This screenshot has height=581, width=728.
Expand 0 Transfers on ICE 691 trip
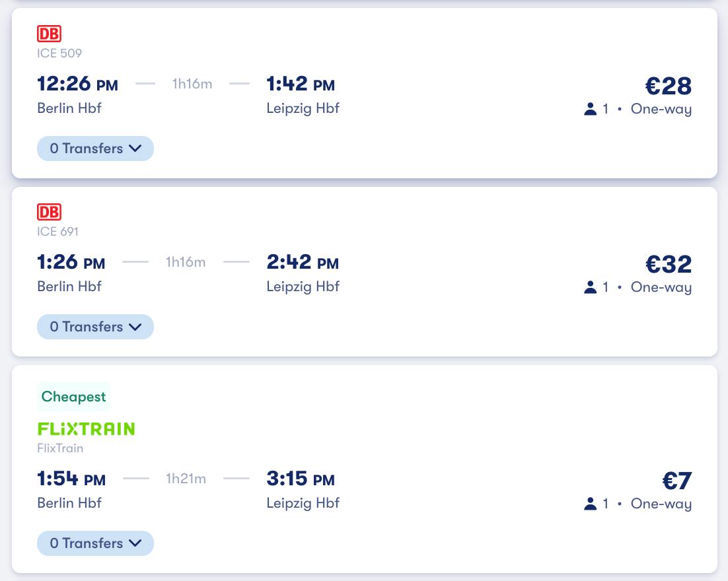click(x=95, y=327)
